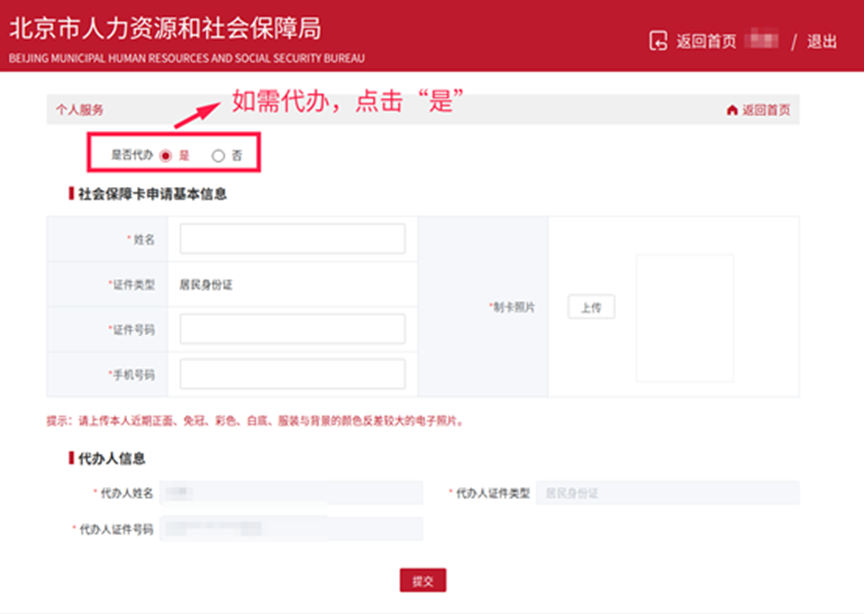
Task: Click the 是否代办 label
Action: pyautogui.click(x=132, y=155)
